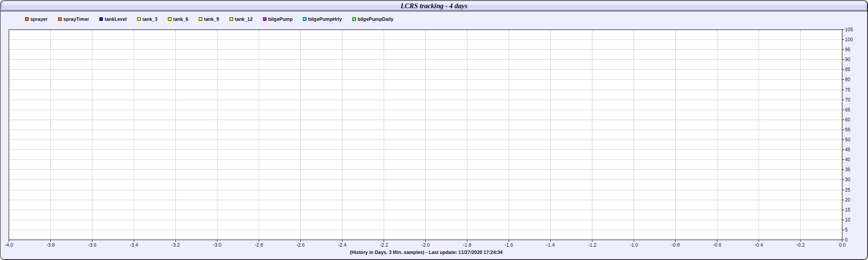Click the sprayer legend color swatch
This screenshot has height=260, width=868.
click(27, 19)
